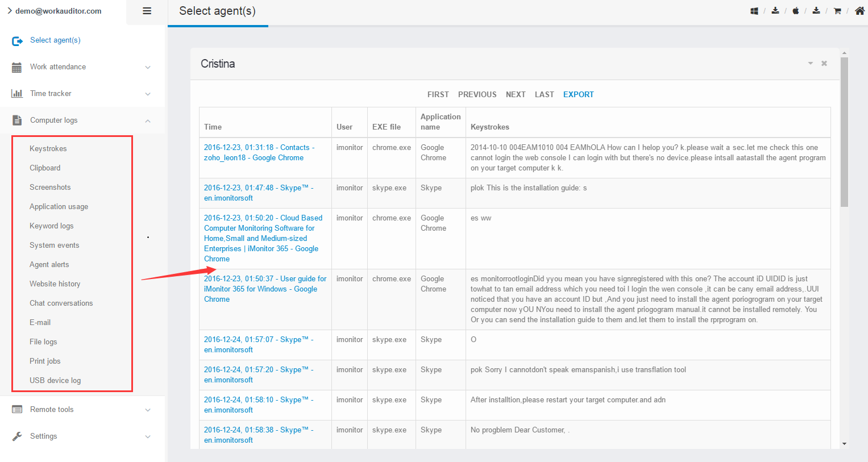
Task: Click the Select agent(s) sidebar link
Action: pos(55,40)
